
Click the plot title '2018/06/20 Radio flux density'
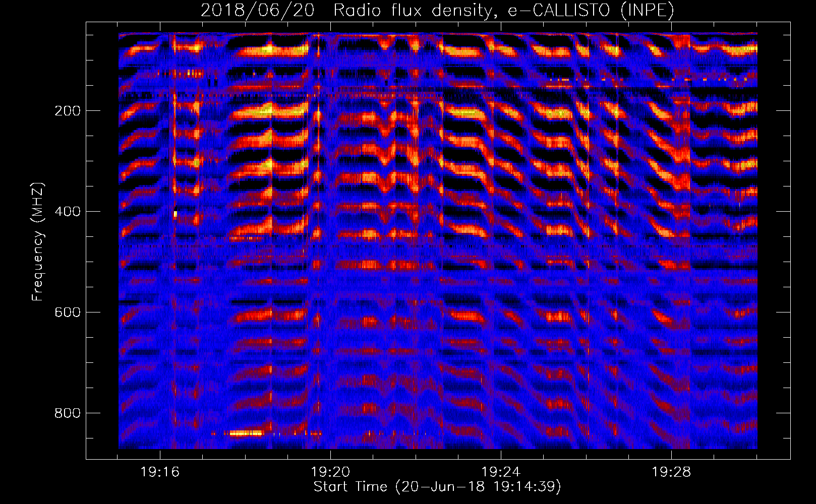click(x=437, y=11)
